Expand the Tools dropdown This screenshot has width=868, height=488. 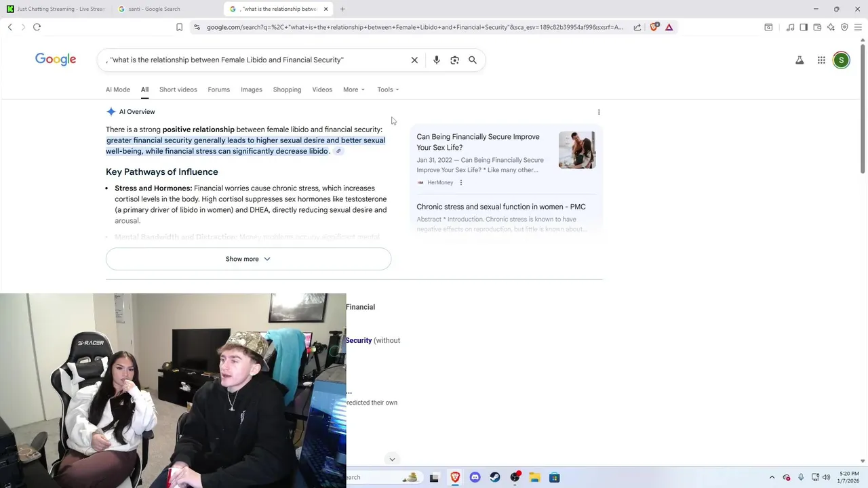388,89
